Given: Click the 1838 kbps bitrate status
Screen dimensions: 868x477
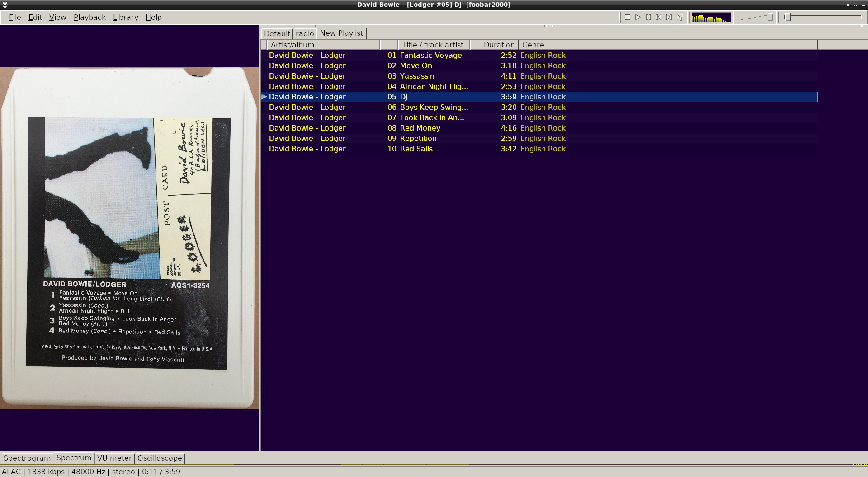Looking at the screenshot, I should [x=46, y=472].
